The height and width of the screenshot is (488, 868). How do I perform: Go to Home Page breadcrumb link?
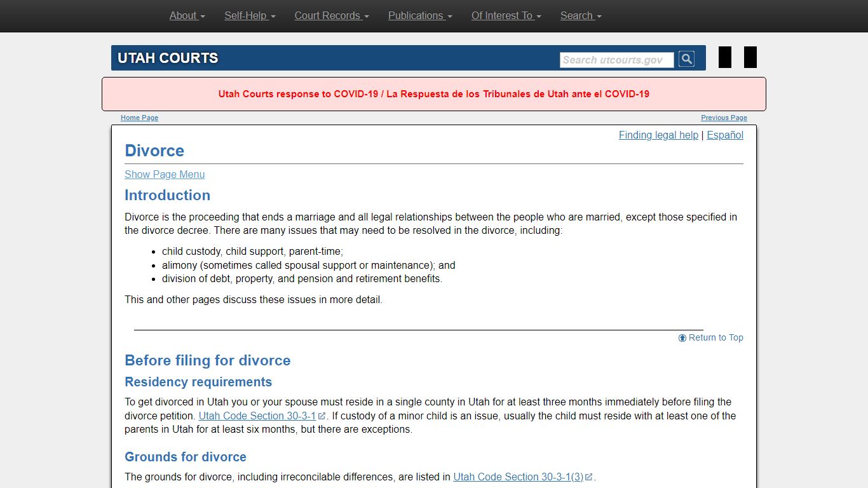coord(139,118)
